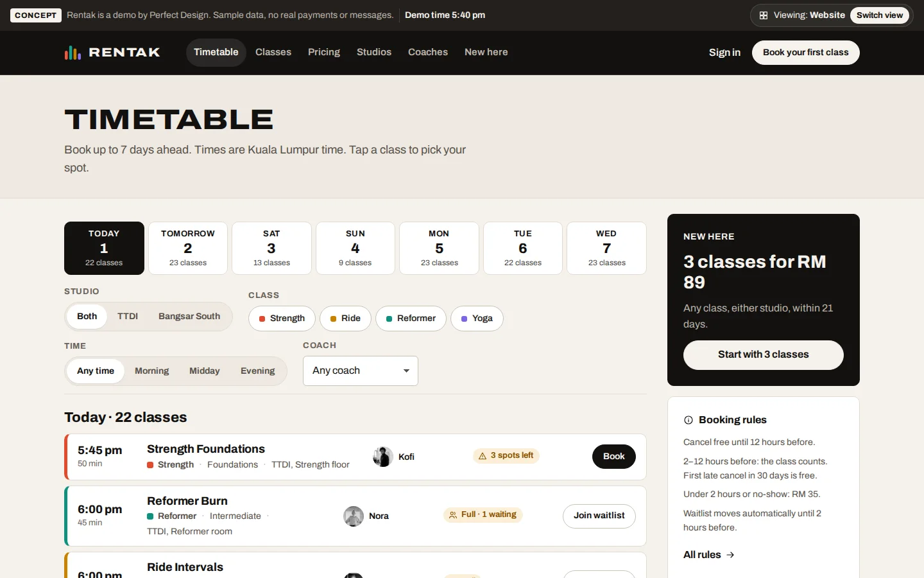The image size is (924, 578).
Task: Click the Rentak bar-chart logo icon
Action: 73,53
